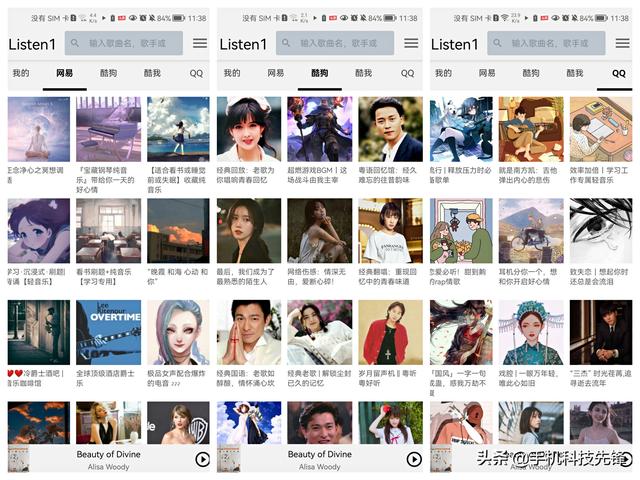
Task: Open 恋爱必听！甜到齁的rap情歌 cover
Action: click(x=461, y=231)
